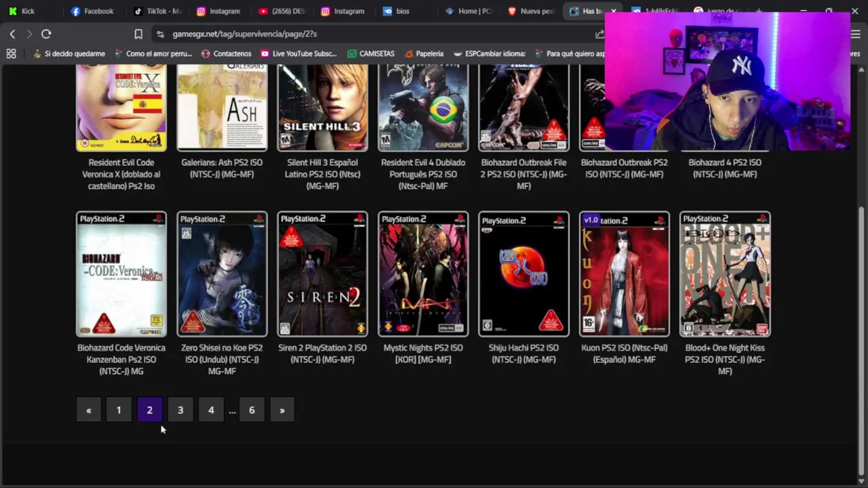Open Blood+ One Night Kiss cover
The height and width of the screenshot is (488, 868).
pos(725,274)
